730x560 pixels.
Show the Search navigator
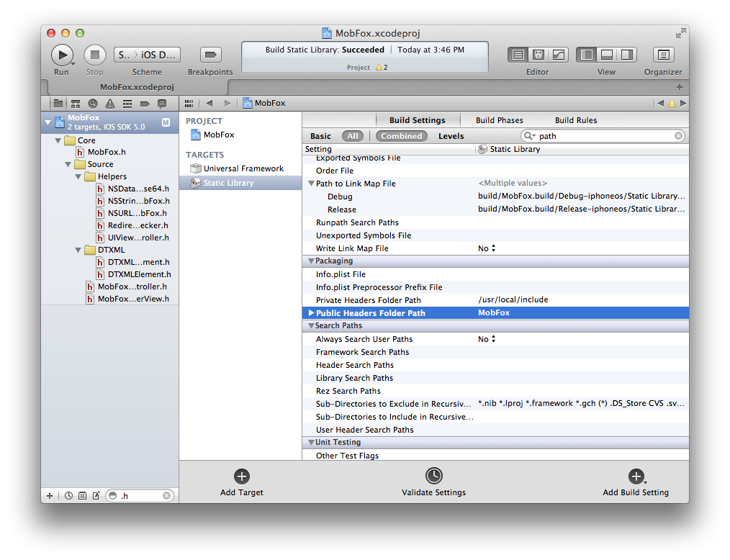pyautogui.click(x=93, y=104)
